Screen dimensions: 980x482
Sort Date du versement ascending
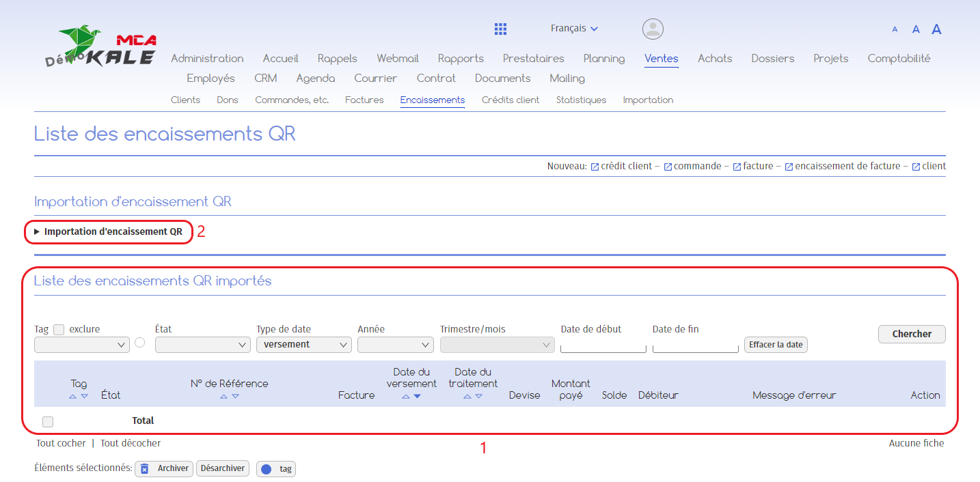pyautogui.click(x=405, y=397)
